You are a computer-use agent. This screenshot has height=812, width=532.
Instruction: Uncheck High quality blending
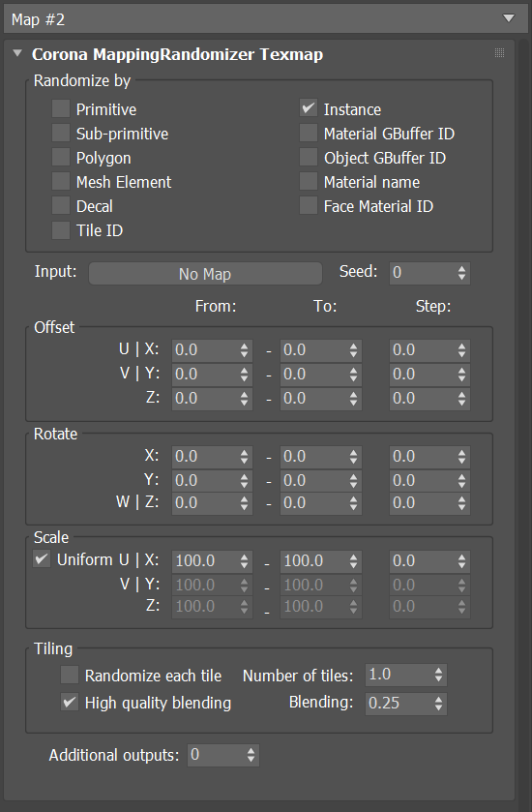pos(70,703)
